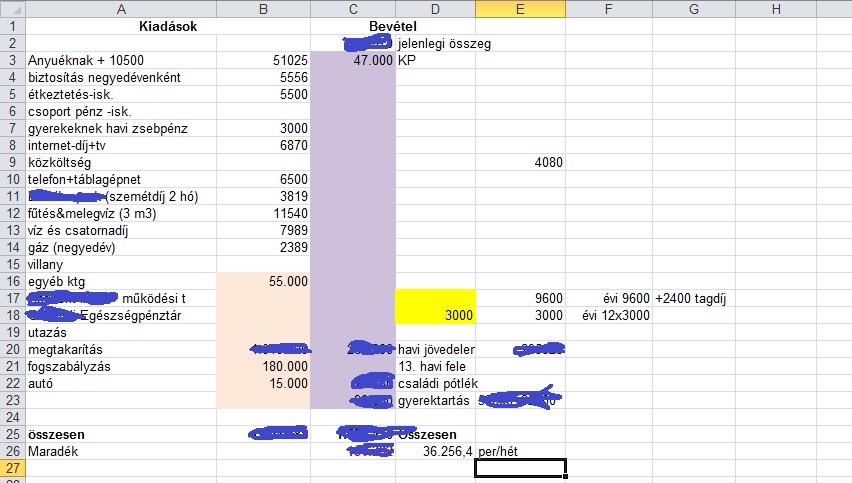This screenshot has width=852, height=483.
Task: Select row 16 by its row header
Action: pos(12,282)
